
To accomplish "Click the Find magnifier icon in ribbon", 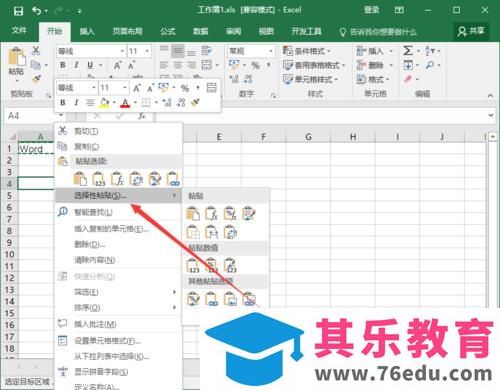I will pos(430,65).
